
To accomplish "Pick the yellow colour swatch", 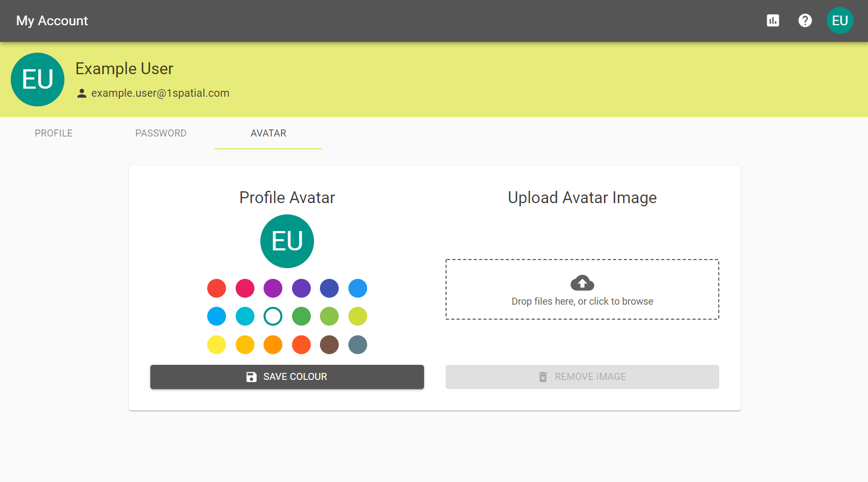I will pyautogui.click(x=217, y=344).
